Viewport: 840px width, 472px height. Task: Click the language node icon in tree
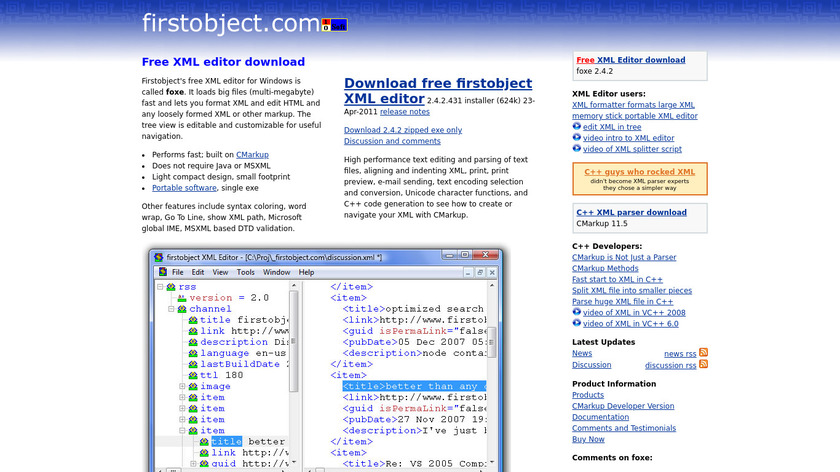point(193,353)
